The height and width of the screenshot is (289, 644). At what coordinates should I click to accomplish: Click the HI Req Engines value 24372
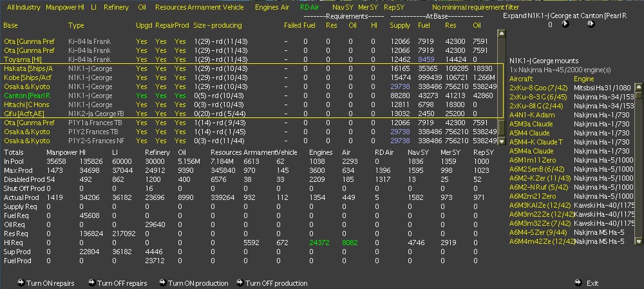point(319,243)
